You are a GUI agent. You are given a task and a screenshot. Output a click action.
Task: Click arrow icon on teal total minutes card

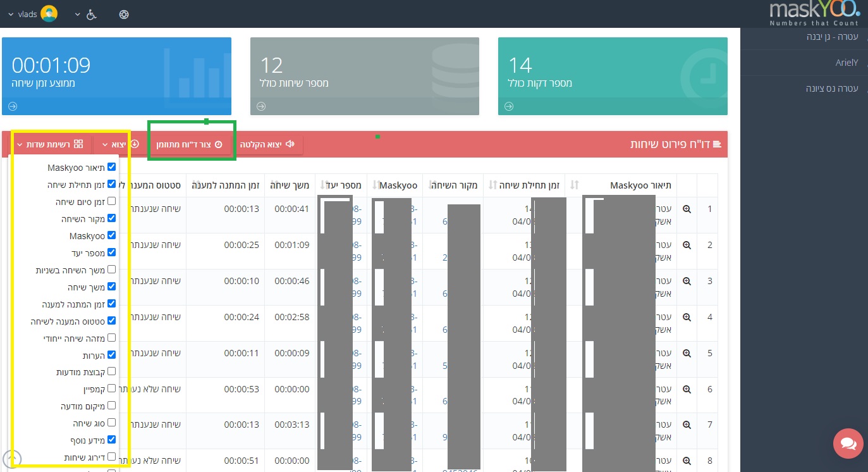pos(509,106)
